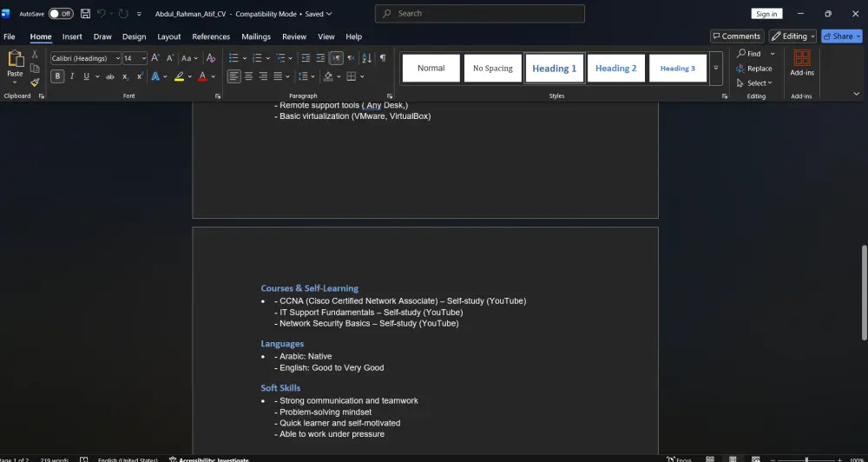Apply the Heading 2 style
The image size is (868, 462).
point(615,68)
